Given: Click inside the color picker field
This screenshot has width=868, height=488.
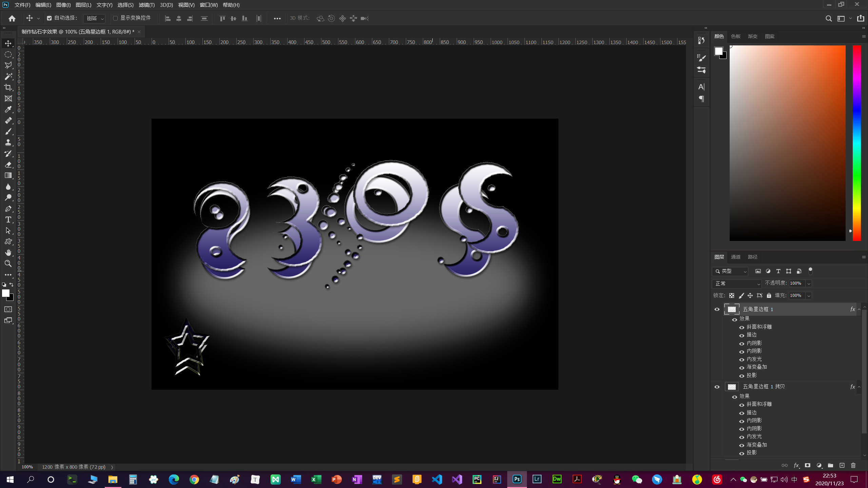Looking at the screenshot, I should point(787,143).
